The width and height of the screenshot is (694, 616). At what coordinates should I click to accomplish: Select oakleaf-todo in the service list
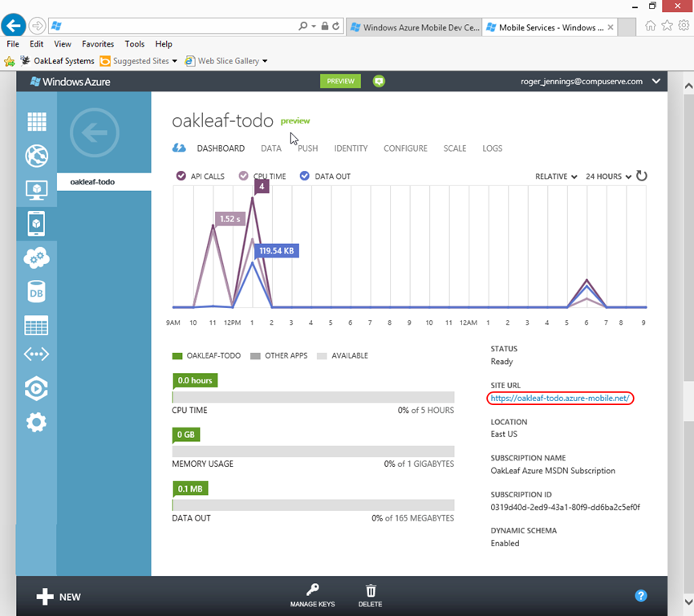click(104, 182)
